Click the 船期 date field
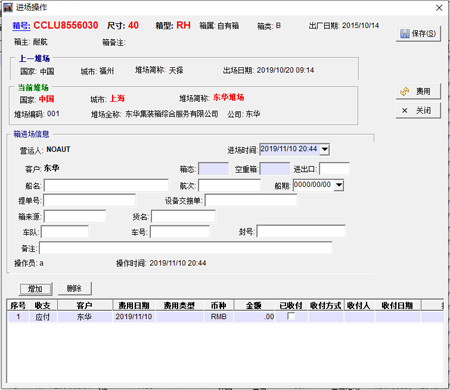Image resolution: width=450 pixels, height=390 pixels. (x=313, y=185)
